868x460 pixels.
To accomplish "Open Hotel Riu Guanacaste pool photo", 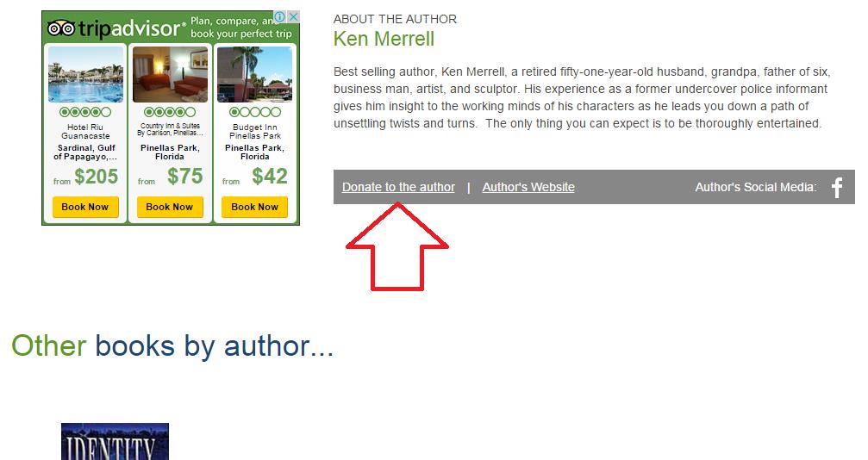I will click(86, 74).
